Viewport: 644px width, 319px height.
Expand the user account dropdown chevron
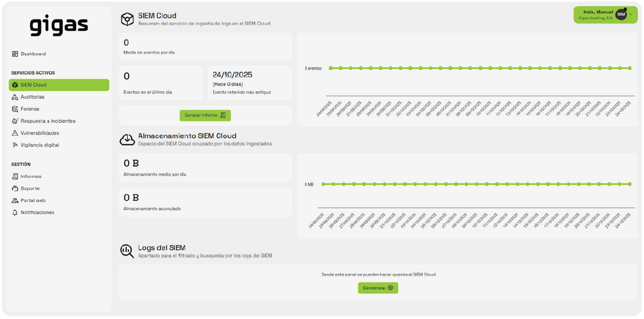click(x=631, y=14)
